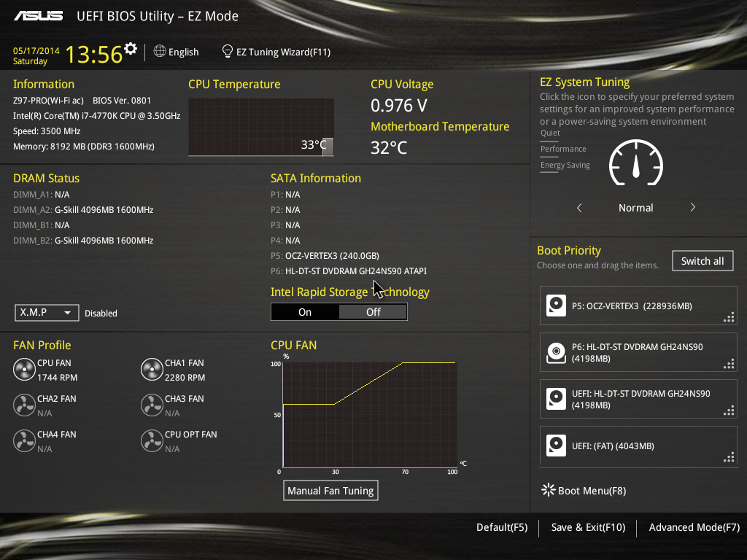Open date and time settings gear
The height and width of the screenshot is (560, 747).
(130, 49)
